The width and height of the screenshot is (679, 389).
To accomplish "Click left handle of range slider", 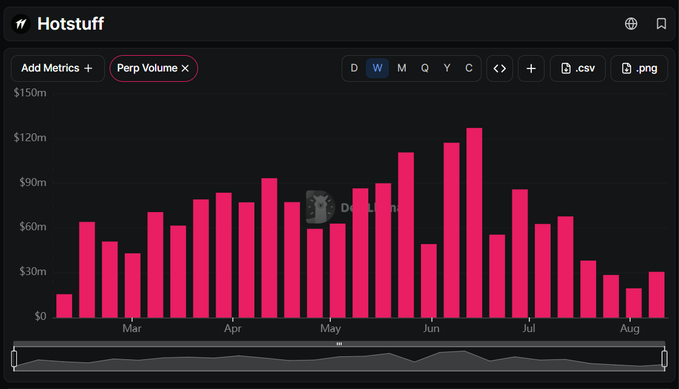I will tap(14, 359).
